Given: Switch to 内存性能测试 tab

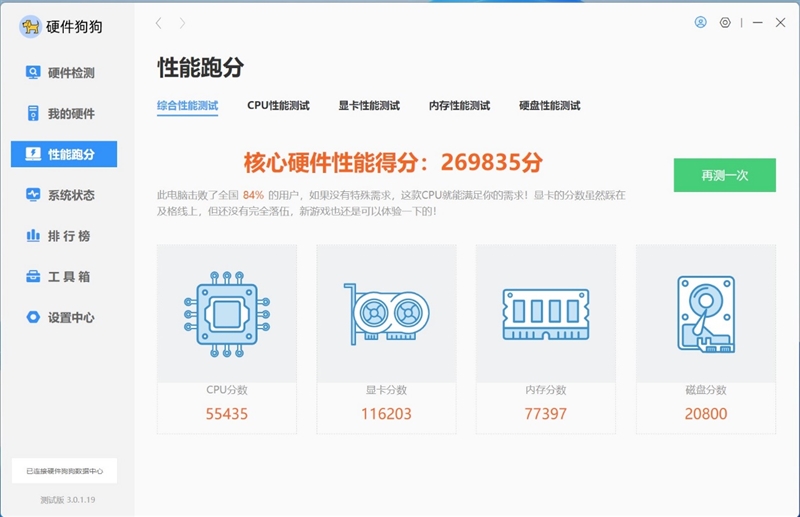Looking at the screenshot, I should (459, 106).
